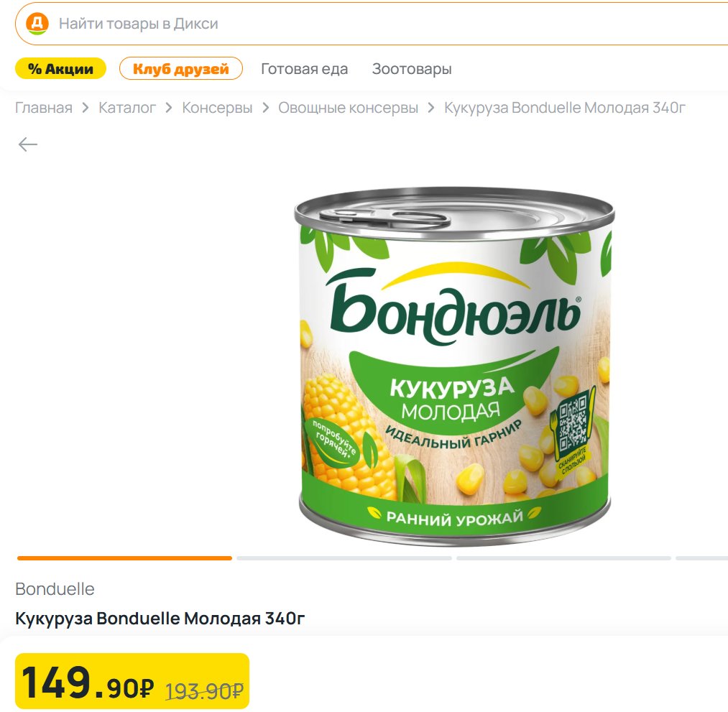Jump to the third product image indicator
728x712 pixels.
coord(563,558)
